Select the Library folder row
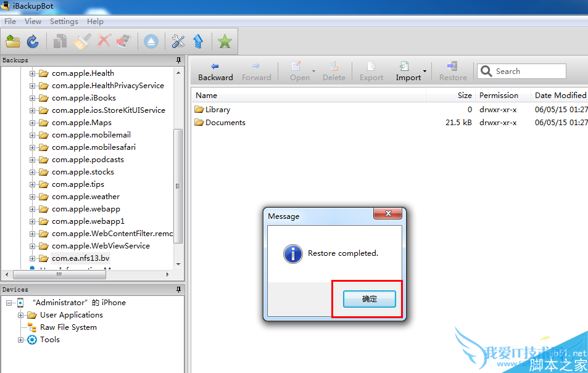This screenshot has height=373, width=588. pos(389,110)
